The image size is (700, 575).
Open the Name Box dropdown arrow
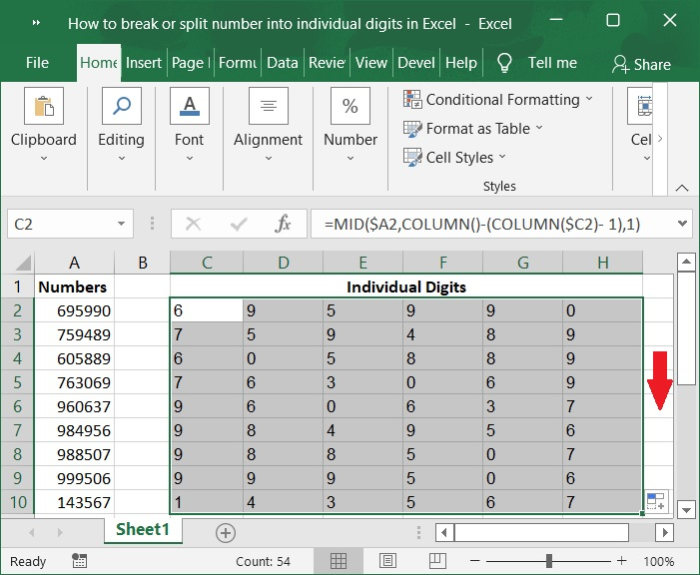point(122,224)
